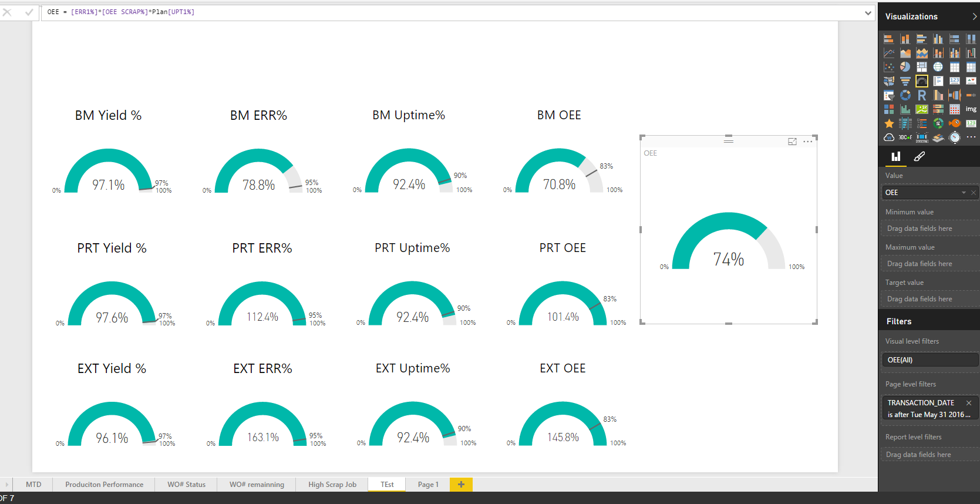Choose the scatter chart visualization
Screen dimensions: 980x504
pos(889,67)
